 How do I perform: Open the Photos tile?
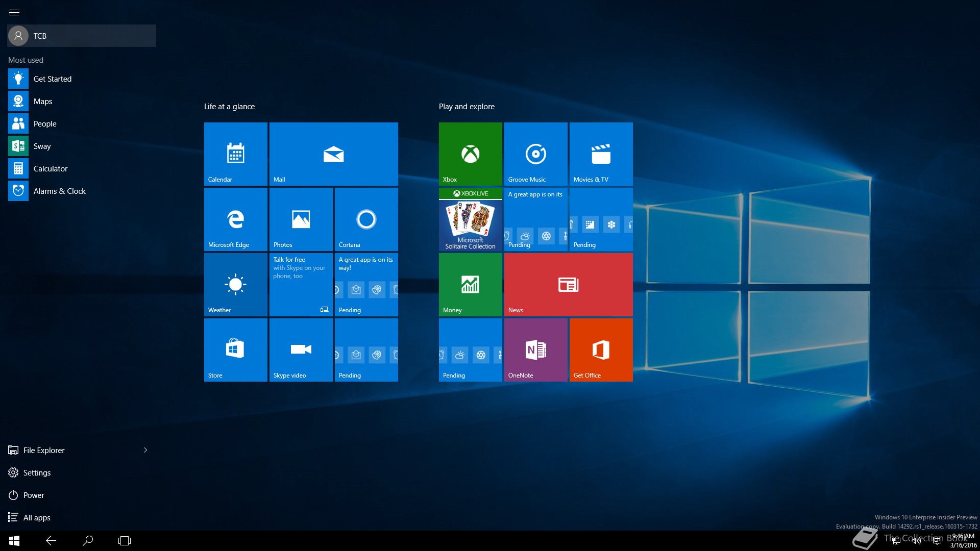[301, 219]
